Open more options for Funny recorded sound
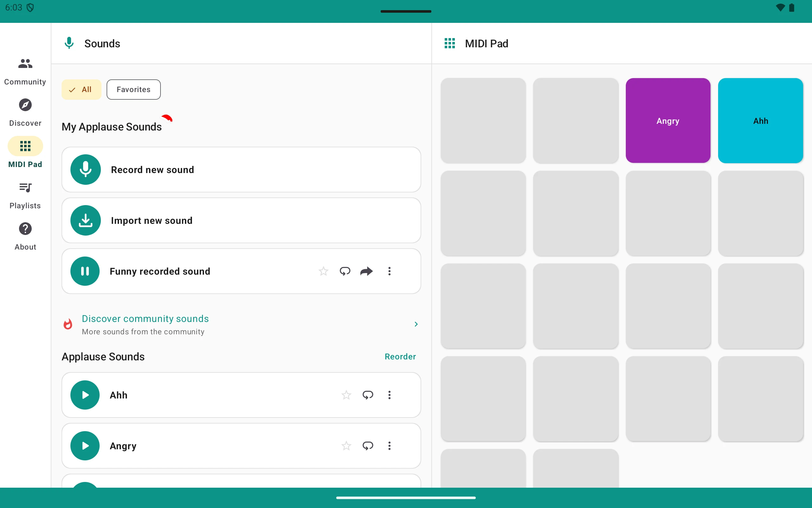This screenshot has height=508, width=812. [389, 271]
